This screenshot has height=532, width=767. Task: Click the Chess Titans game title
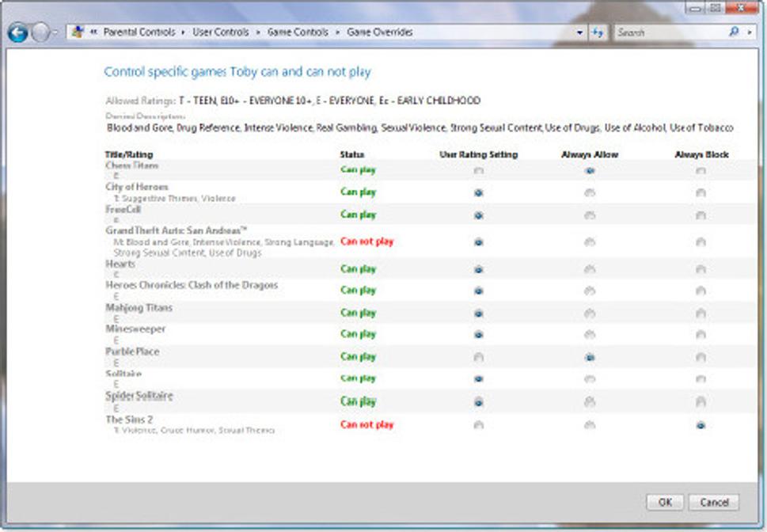coord(131,165)
